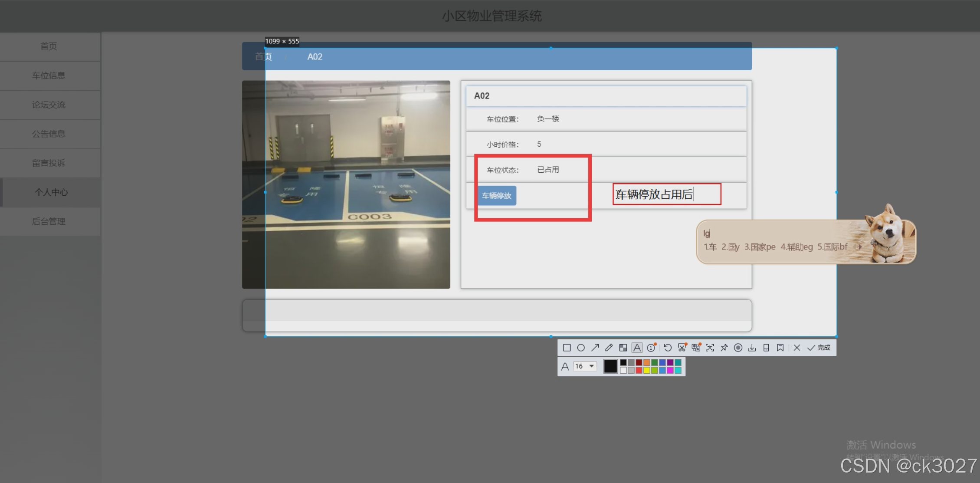Open the font size 16 dropdown
The image size is (980, 483).
(591, 366)
